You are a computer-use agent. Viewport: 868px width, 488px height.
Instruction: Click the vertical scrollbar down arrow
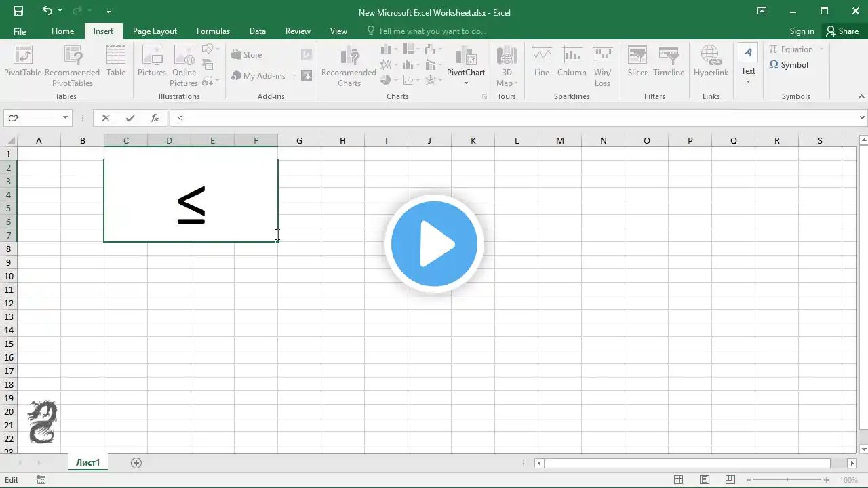pyautogui.click(x=863, y=449)
